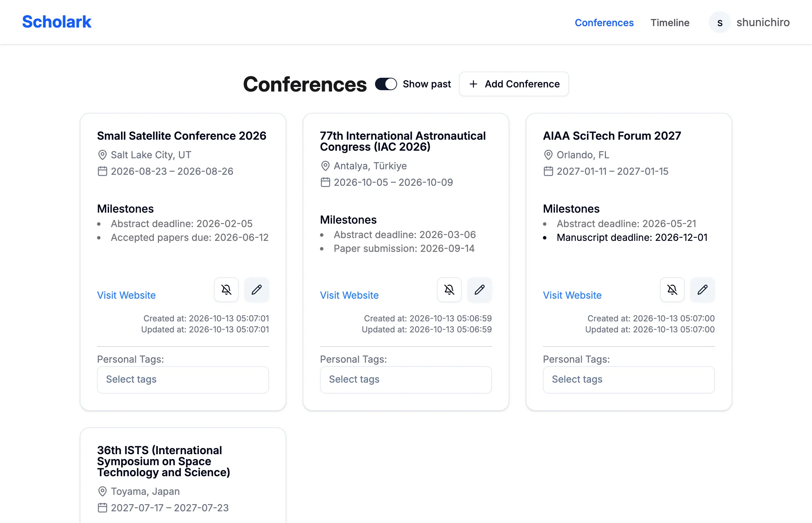The height and width of the screenshot is (523, 812).
Task: Click Paper submission: 2026-09-14 milestone
Action: 404,248
